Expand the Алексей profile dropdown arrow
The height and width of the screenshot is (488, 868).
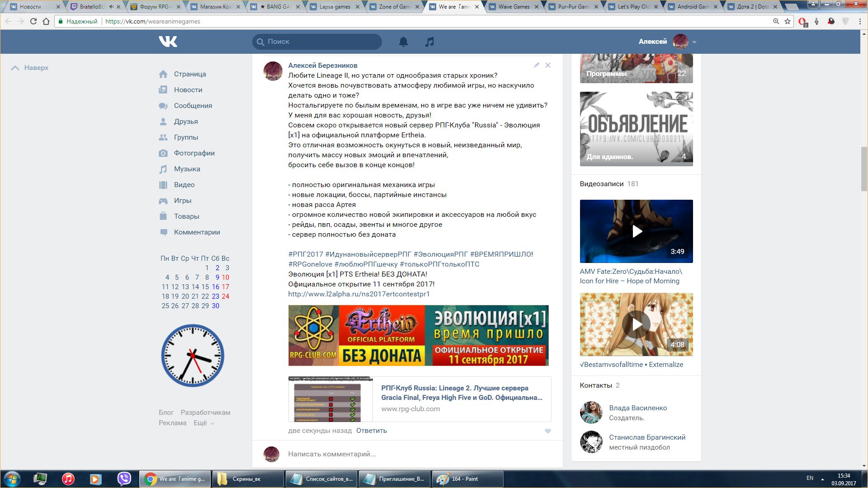click(x=694, y=42)
